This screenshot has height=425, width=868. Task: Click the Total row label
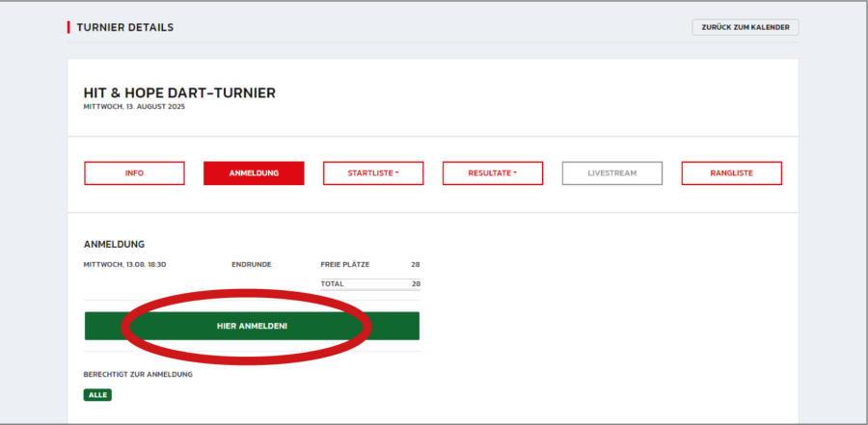(x=332, y=284)
